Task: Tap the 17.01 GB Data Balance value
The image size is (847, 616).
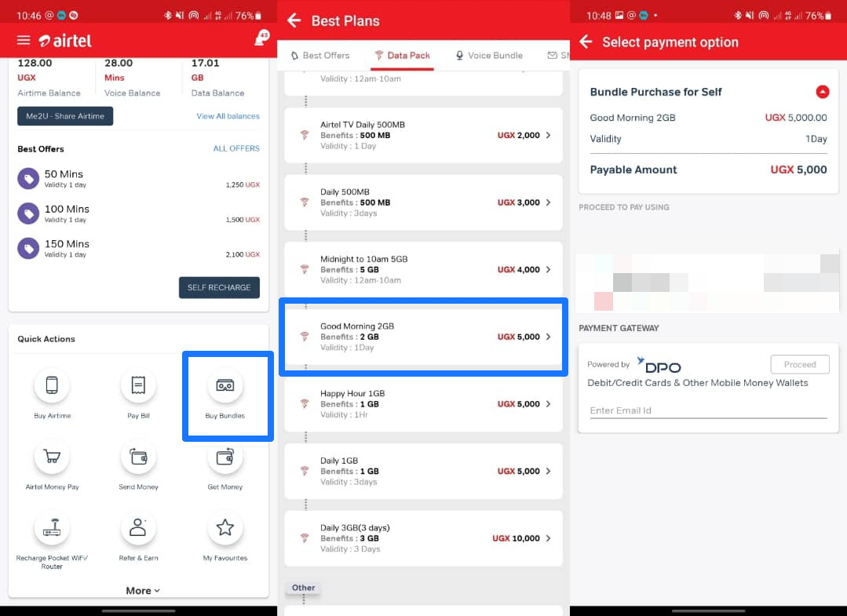Action: pos(205,70)
